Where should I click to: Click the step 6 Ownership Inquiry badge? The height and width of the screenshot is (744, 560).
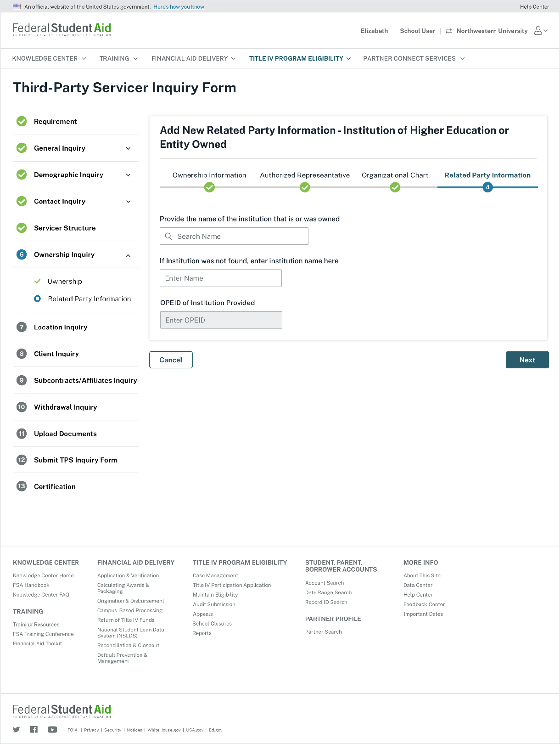[22, 254]
